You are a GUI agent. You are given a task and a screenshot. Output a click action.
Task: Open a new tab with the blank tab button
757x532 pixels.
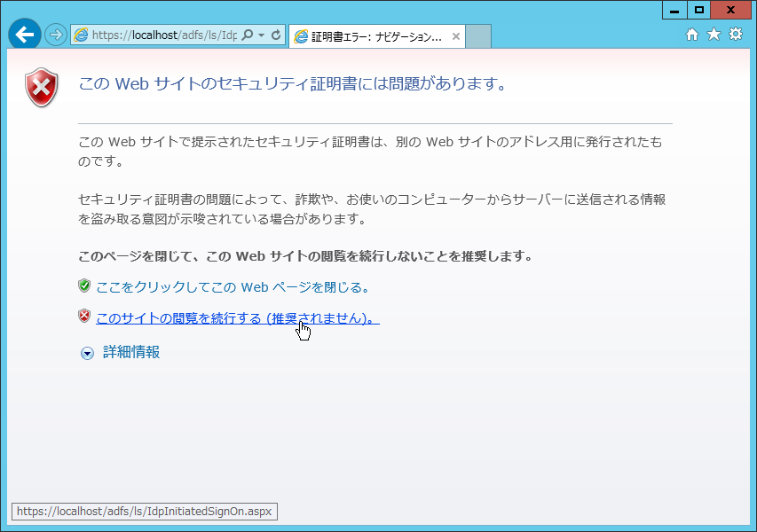478,36
